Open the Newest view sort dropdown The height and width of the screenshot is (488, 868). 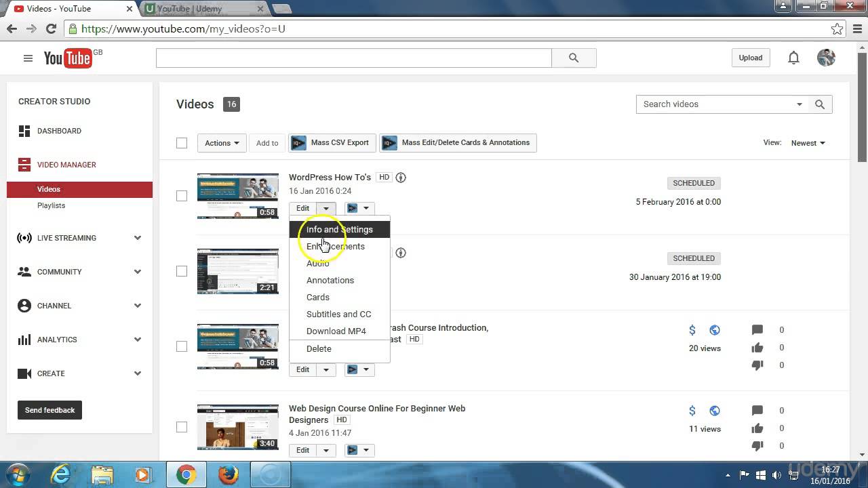coord(808,143)
